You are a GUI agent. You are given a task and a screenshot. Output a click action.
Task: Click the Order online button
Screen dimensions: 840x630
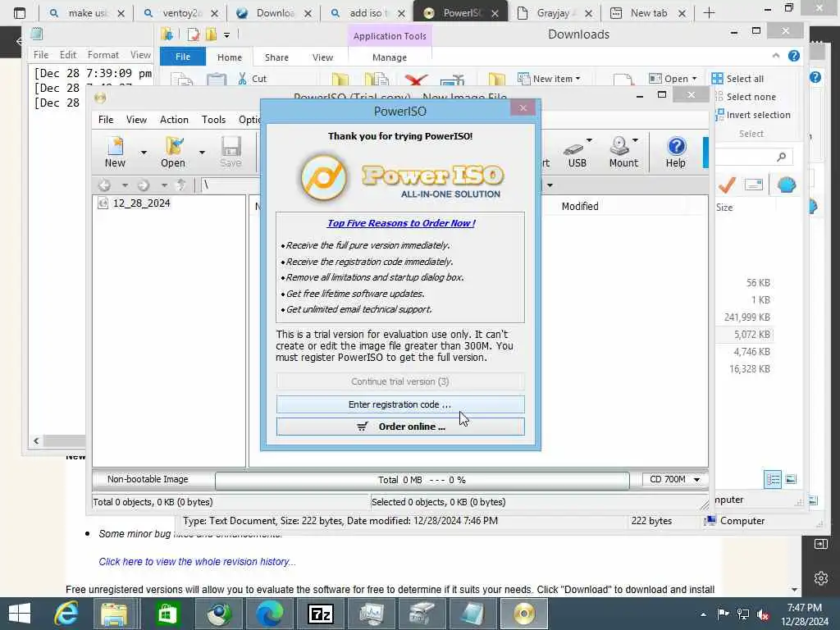point(400,427)
